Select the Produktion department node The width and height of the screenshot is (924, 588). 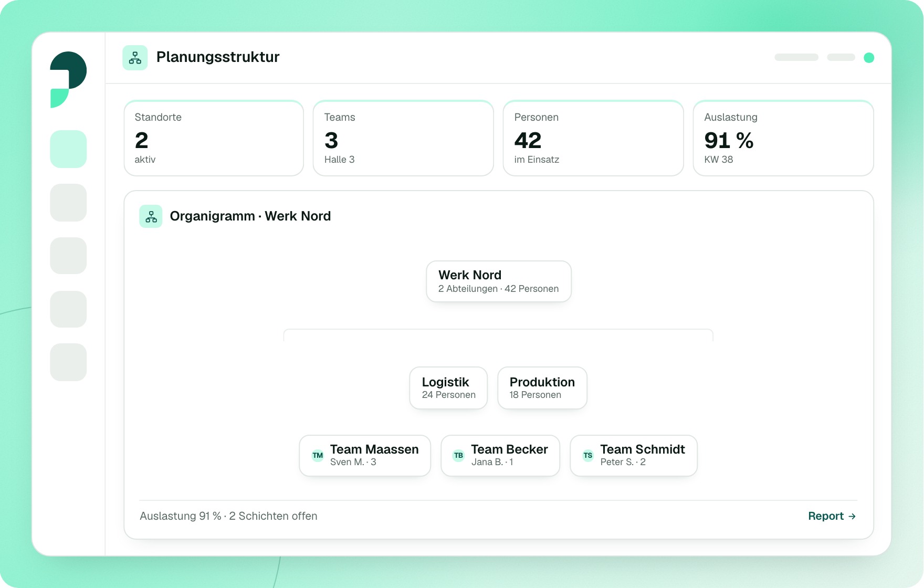point(542,388)
